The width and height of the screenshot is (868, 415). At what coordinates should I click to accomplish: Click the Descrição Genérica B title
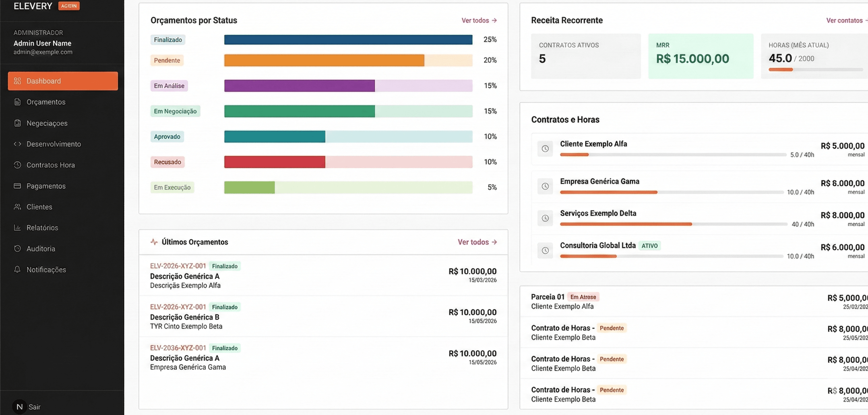185,317
